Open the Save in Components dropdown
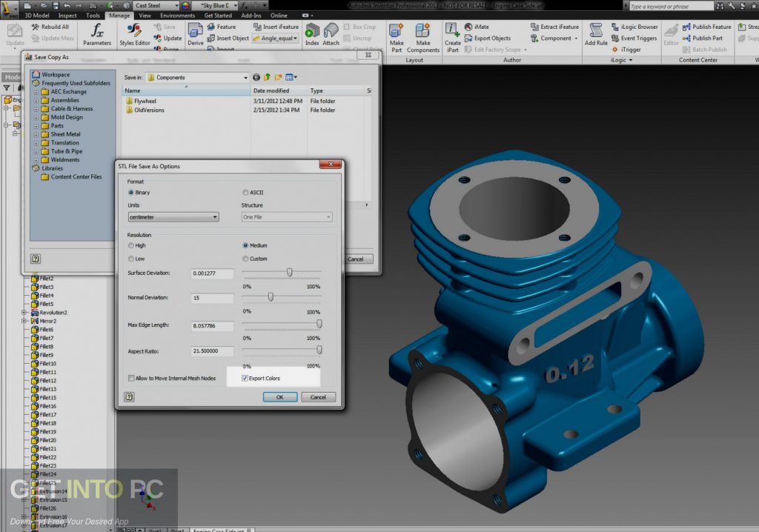759x532 pixels. pyautogui.click(x=197, y=78)
